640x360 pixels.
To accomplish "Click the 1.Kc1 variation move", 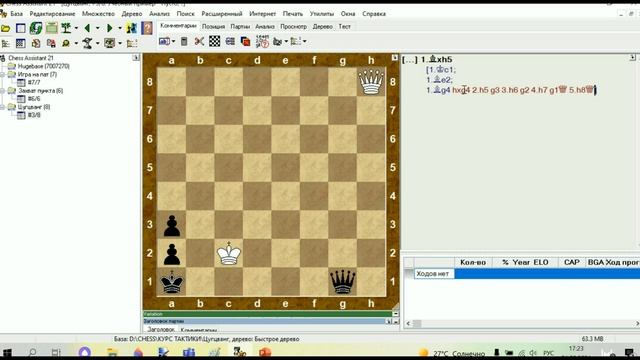I will coord(442,70).
